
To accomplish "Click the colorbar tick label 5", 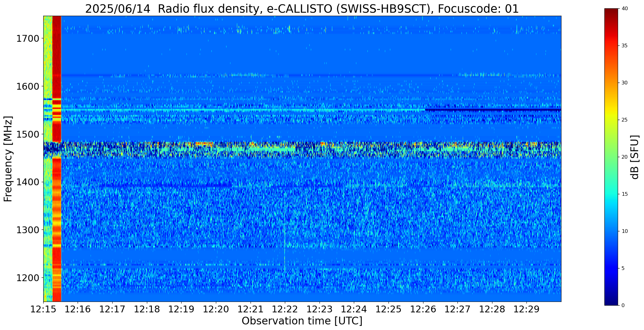I will (x=623, y=268).
